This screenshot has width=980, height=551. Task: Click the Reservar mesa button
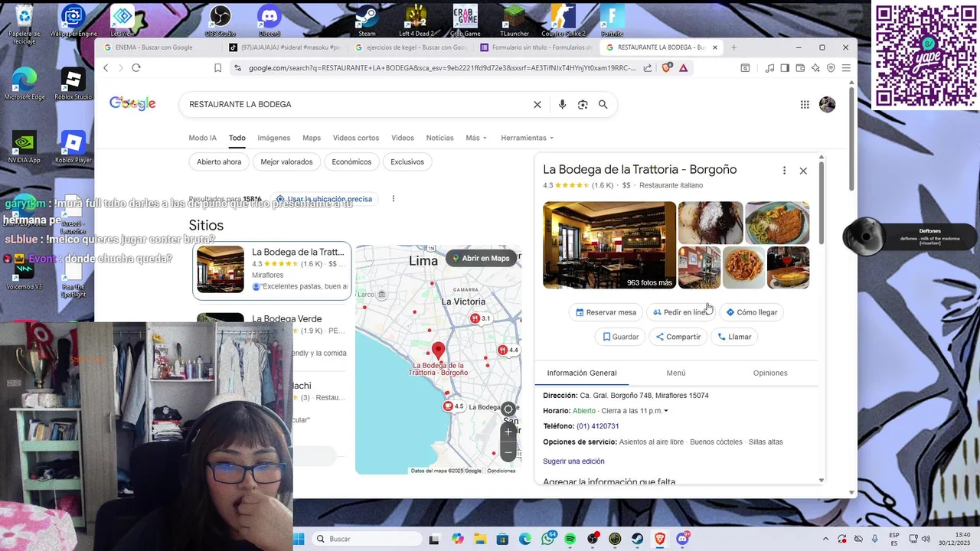[606, 312]
